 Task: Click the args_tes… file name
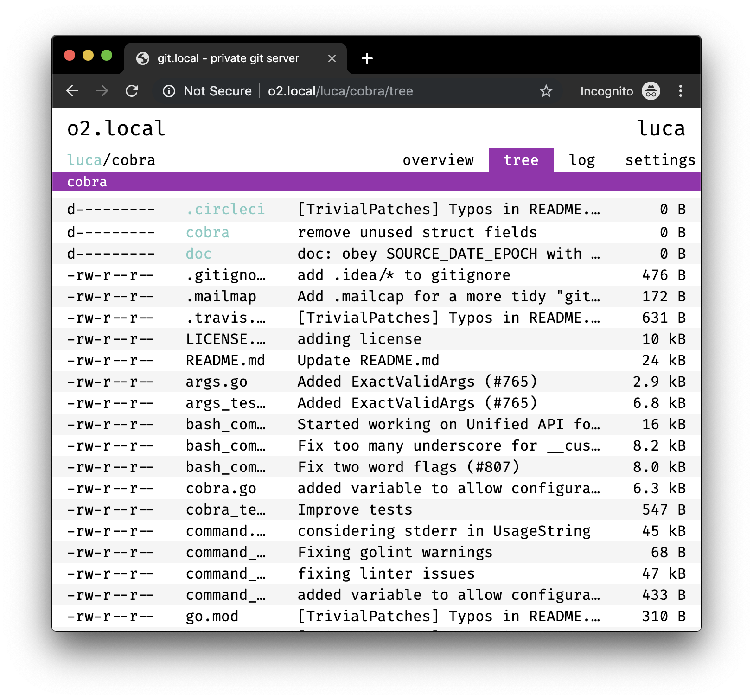click(x=226, y=403)
